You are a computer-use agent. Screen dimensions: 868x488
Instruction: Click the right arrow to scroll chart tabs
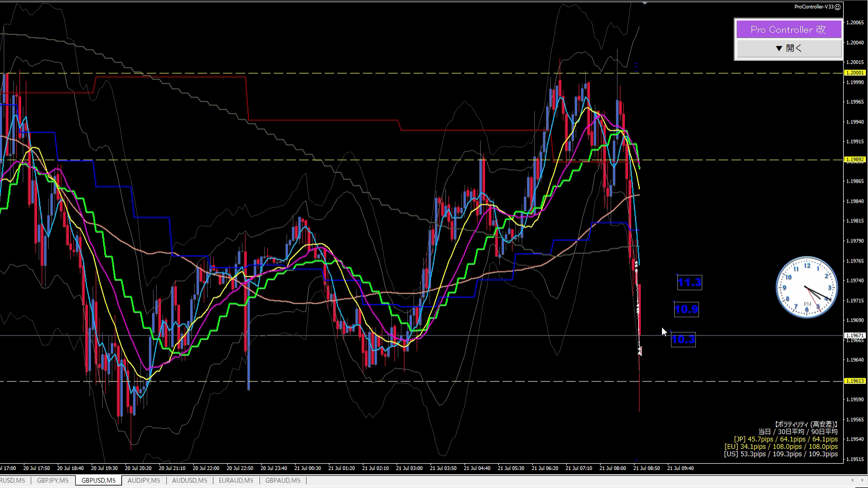(x=862, y=481)
